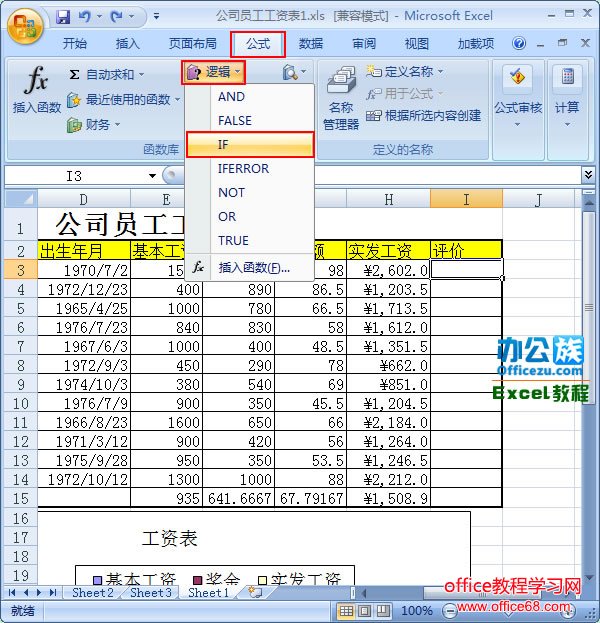Go to first sheet navigation arrow
Image resolution: width=600 pixels, height=623 pixels.
click(12, 593)
